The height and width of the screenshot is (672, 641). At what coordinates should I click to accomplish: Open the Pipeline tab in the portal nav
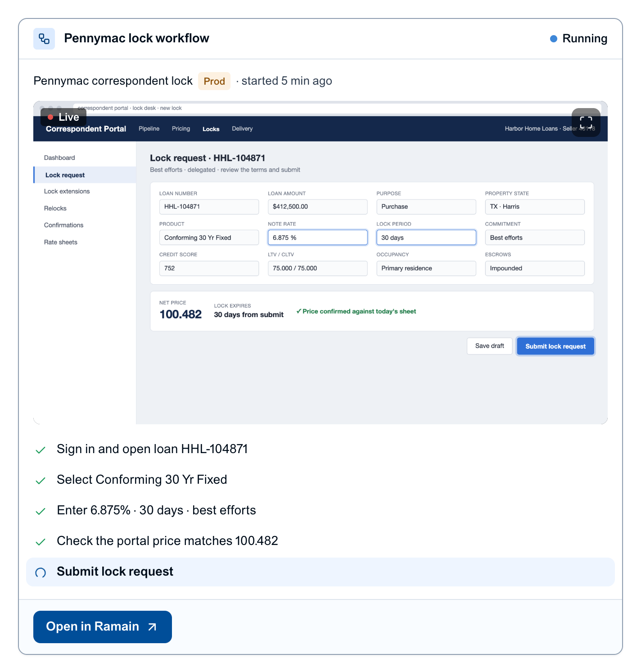coord(149,129)
